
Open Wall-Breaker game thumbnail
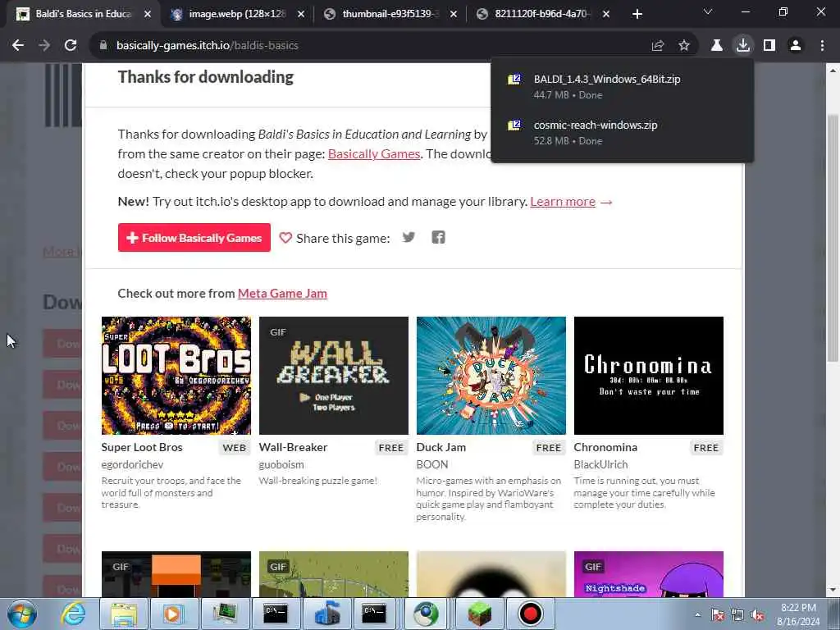(x=334, y=376)
